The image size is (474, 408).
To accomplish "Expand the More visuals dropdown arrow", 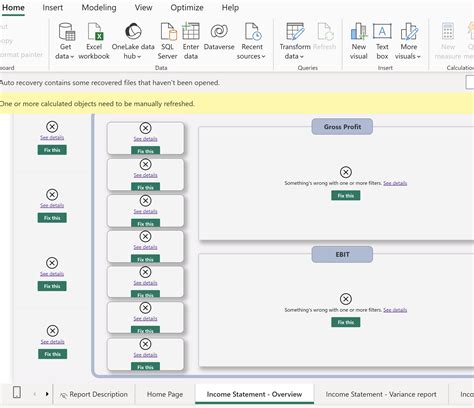I will coord(419,57).
